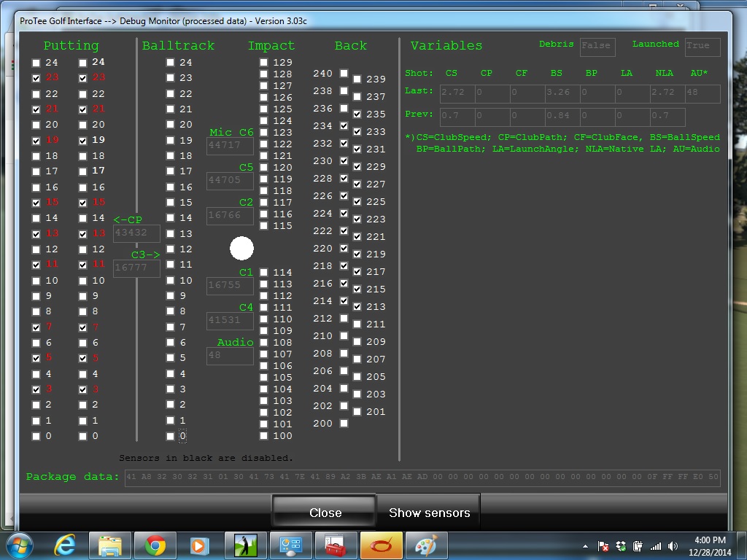
Task: Uncheck Back sensor 213 checkbox
Action: [357, 307]
